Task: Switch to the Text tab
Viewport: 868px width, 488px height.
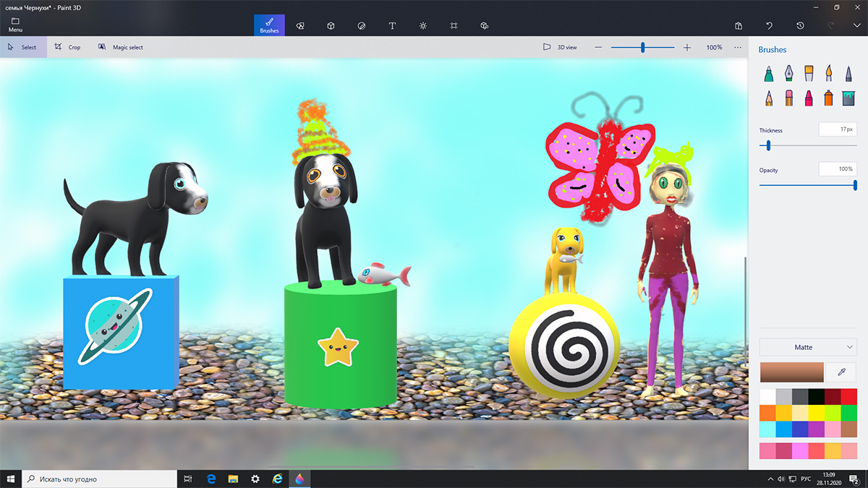Action: [392, 26]
